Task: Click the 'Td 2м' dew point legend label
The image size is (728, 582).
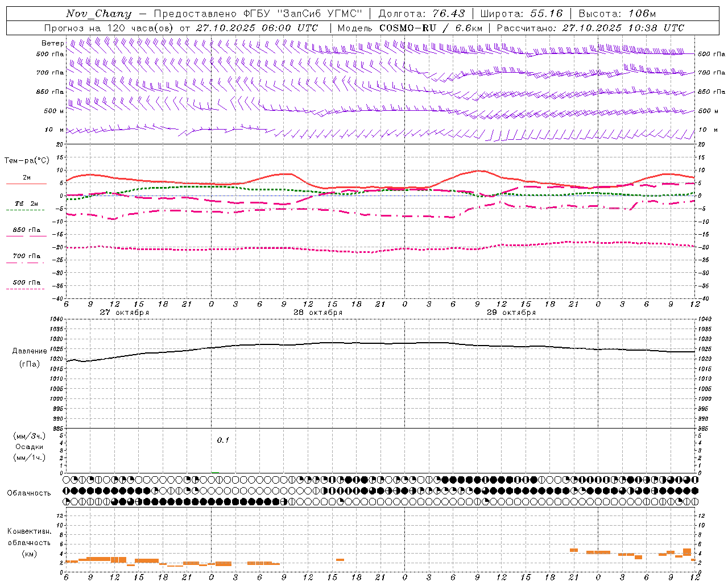Action: (26, 203)
